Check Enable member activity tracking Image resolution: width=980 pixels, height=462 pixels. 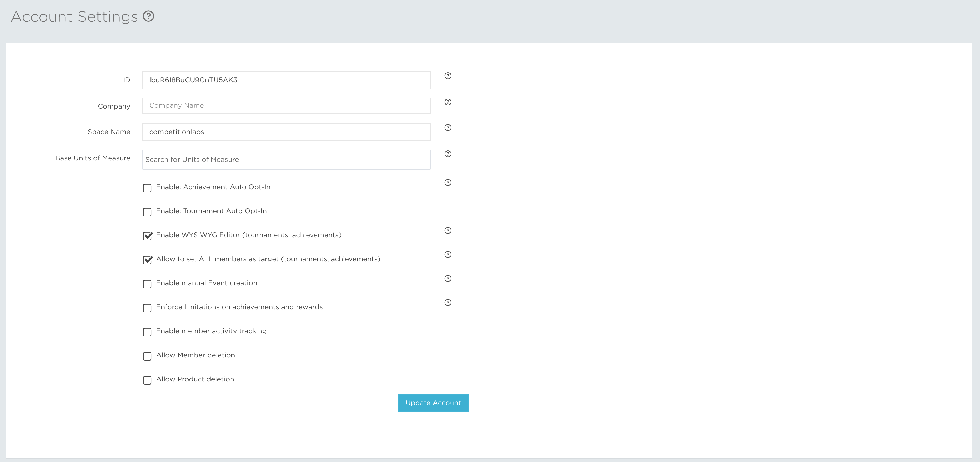click(147, 332)
